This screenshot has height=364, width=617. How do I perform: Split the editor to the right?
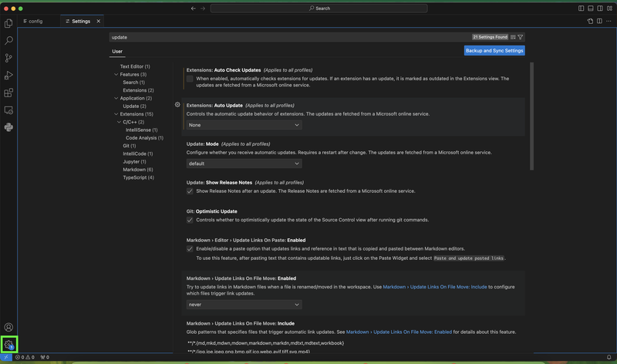599,22
